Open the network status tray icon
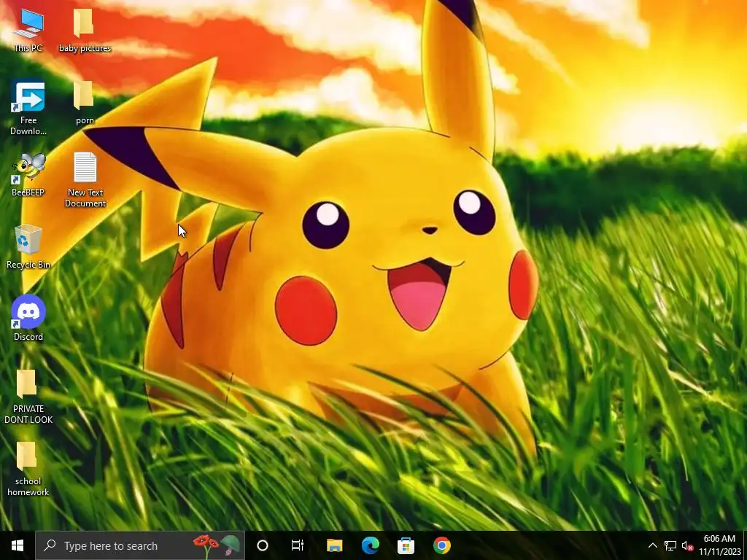Image resolution: width=747 pixels, height=560 pixels. 670,545
